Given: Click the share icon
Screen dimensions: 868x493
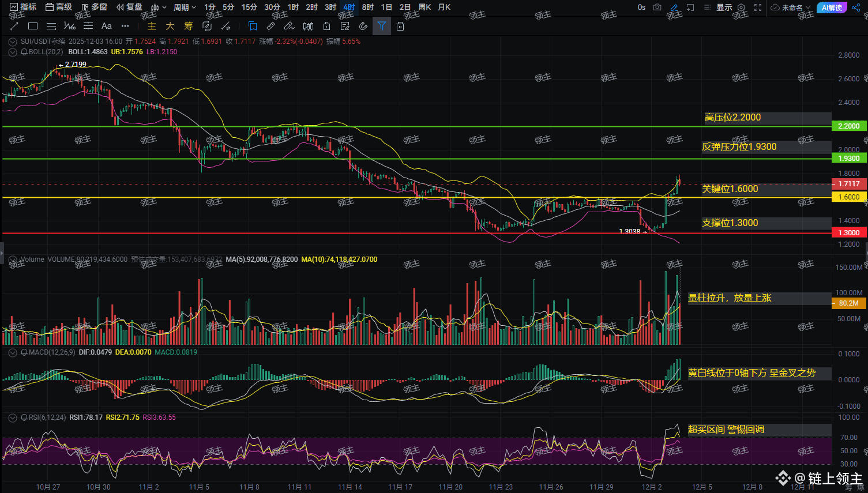Looking at the screenshot, I should coord(856,7).
